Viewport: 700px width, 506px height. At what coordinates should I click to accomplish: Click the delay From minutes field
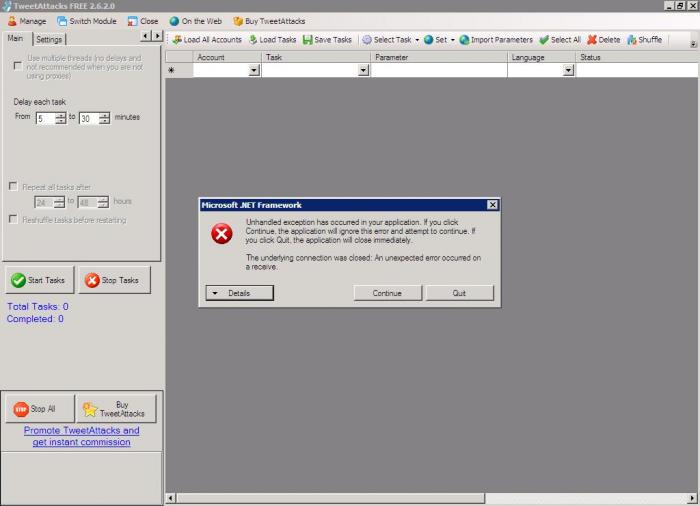(46, 118)
